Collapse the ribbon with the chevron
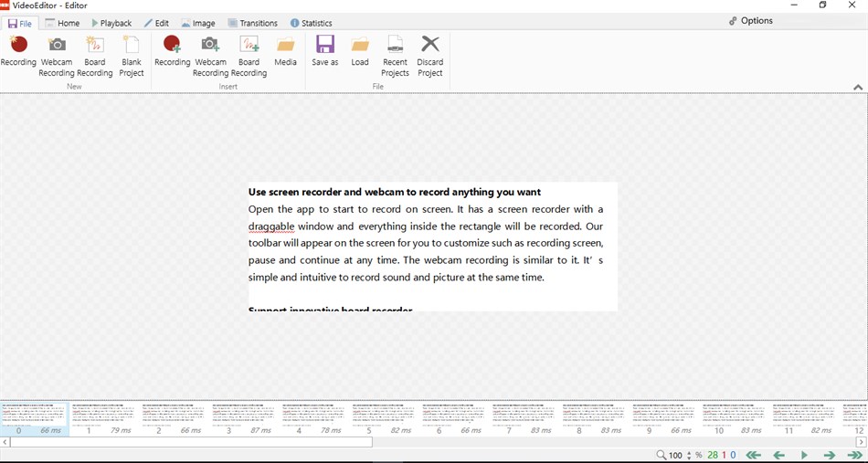 858,87
